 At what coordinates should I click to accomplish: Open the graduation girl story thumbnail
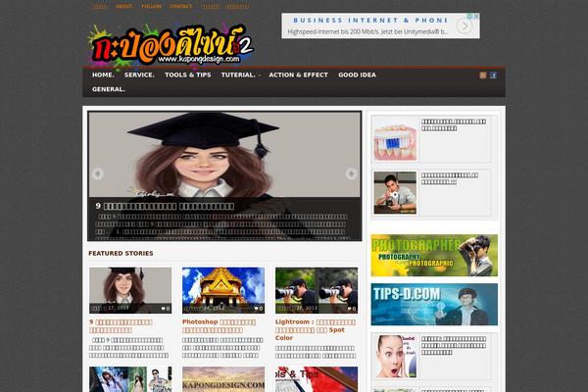tap(130, 290)
